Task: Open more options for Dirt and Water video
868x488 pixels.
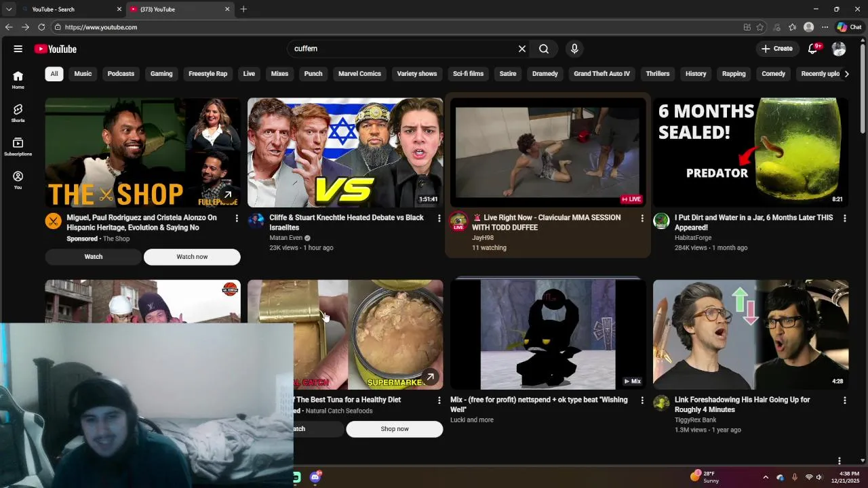Action: point(844,218)
